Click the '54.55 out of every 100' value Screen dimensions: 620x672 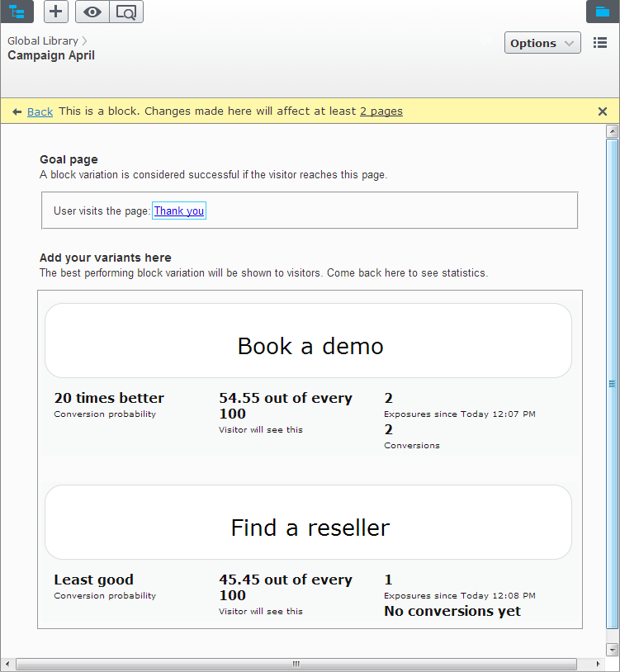click(x=286, y=405)
